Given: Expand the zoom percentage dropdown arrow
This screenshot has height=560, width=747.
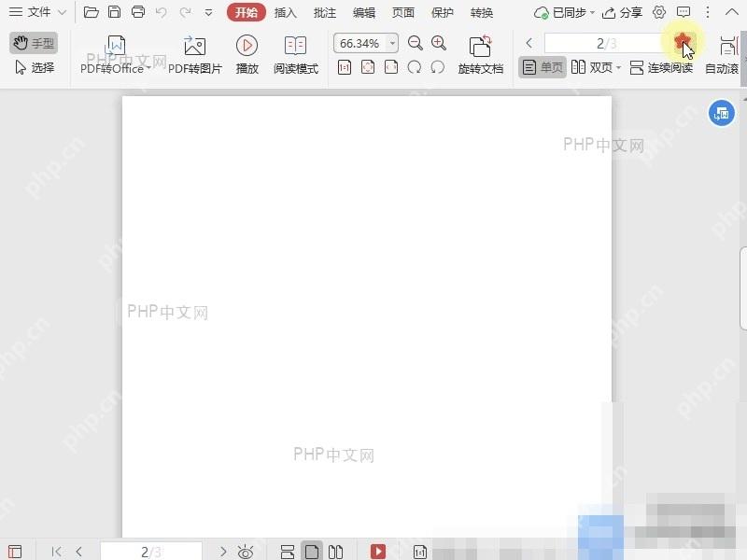Looking at the screenshot, I should click(392, 43).
